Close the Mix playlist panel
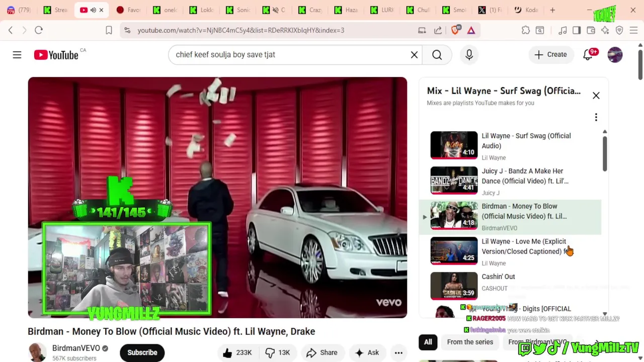Viewport: 644px width, 362px height. (596, 96)
